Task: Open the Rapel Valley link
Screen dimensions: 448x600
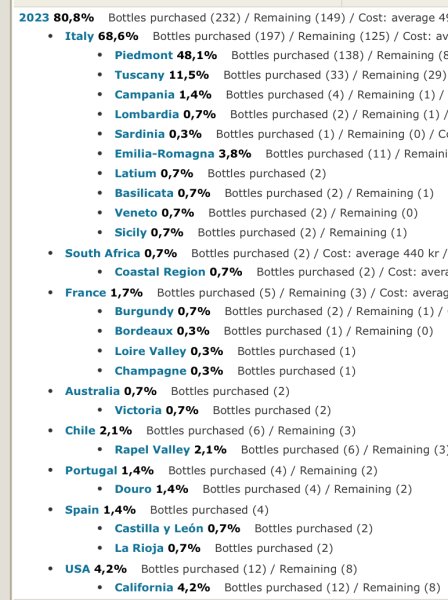Action: pyautogui.click(x=152, y=450)
